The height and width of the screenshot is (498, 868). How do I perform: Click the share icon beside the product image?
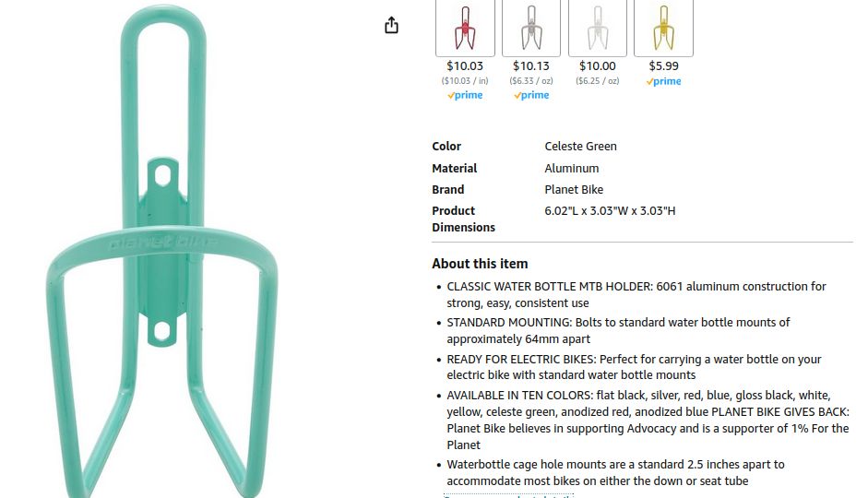pyautogui.click(x=391, y=25)
